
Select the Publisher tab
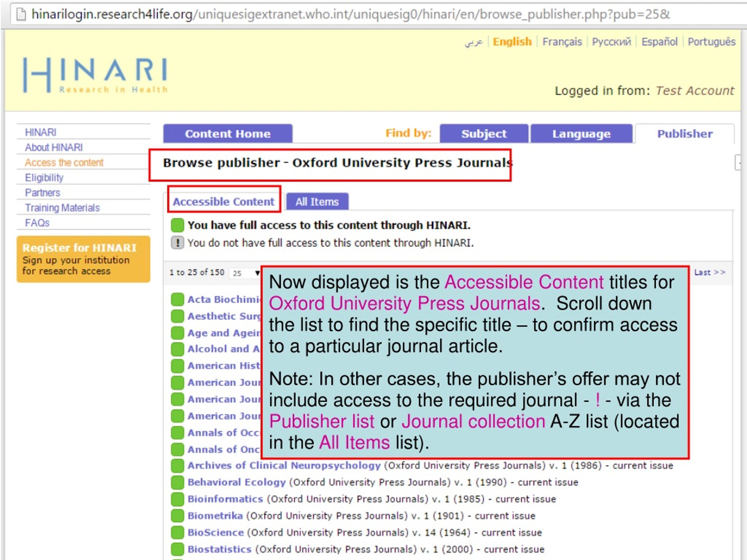click(x=685, y=134)
